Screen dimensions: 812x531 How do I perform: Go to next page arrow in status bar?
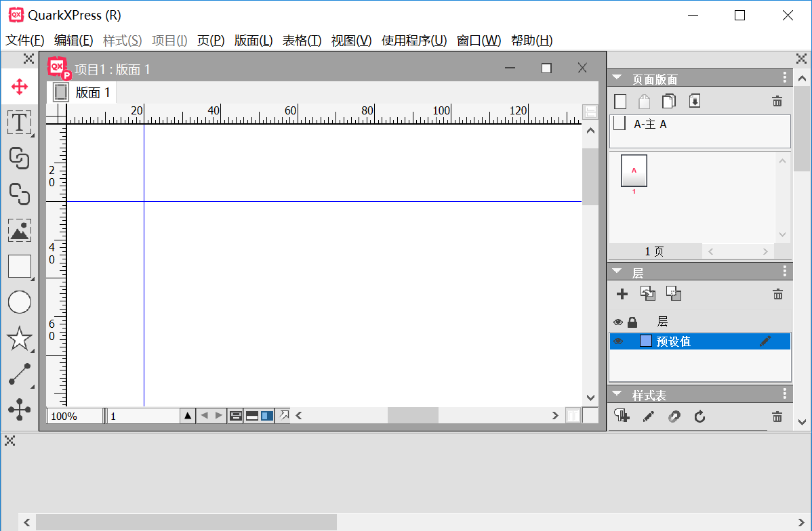click(219, 415)
